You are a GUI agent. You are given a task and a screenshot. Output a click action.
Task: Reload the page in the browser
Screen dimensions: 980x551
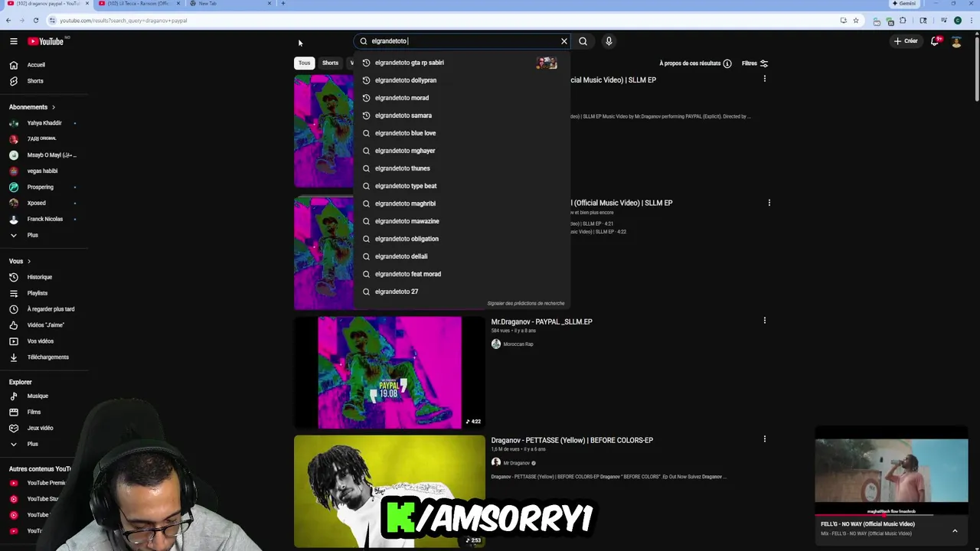point(35,21)
